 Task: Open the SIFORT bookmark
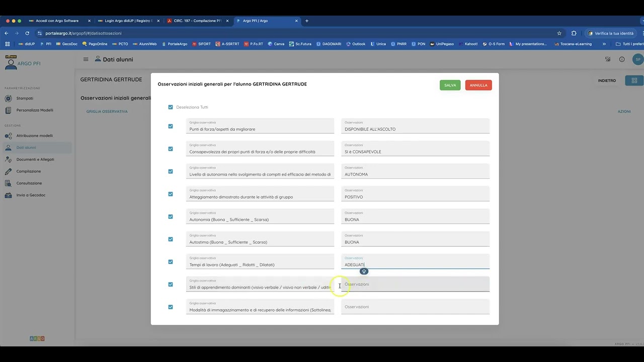coord(201,44)
